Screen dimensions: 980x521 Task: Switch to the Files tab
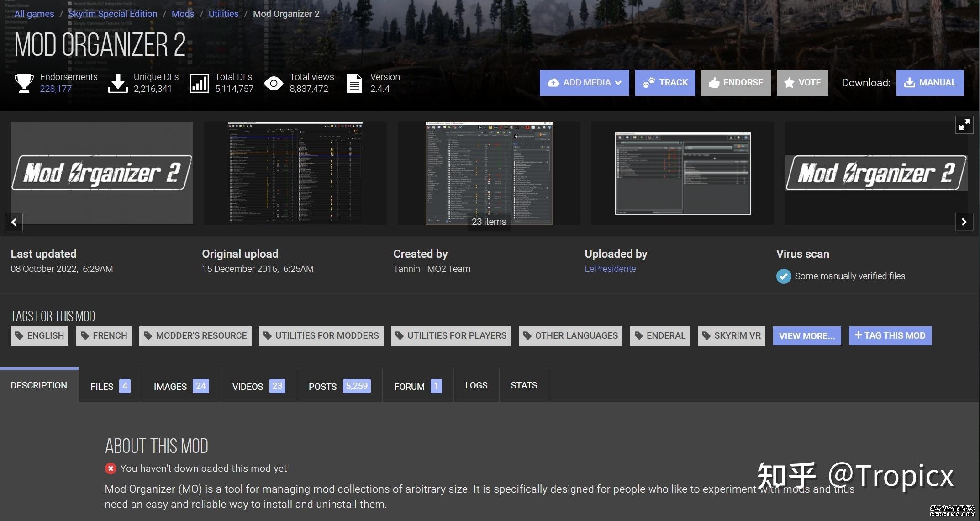110,386
